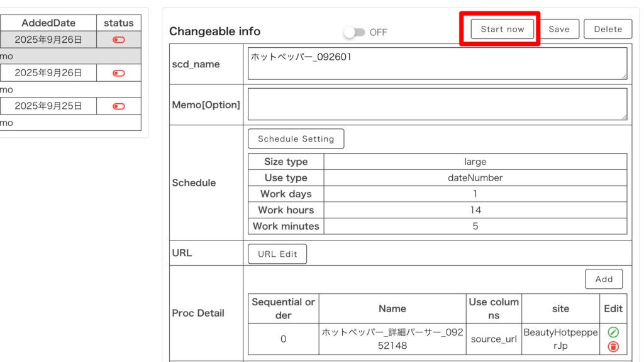
Task: Add a new Proc Detail entry
Action: click(x=604, y=279)
